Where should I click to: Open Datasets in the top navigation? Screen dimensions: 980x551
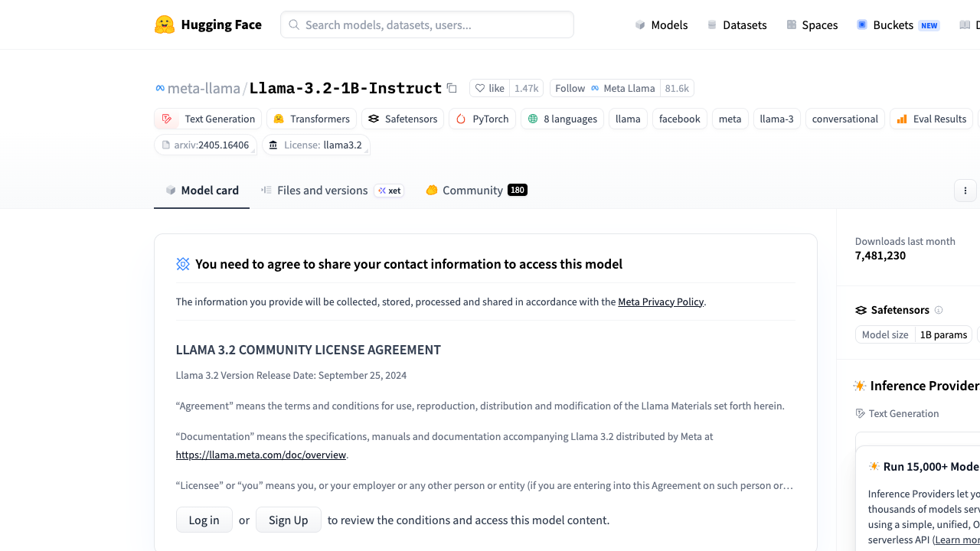pyautogui.click(x=737, y=24)
